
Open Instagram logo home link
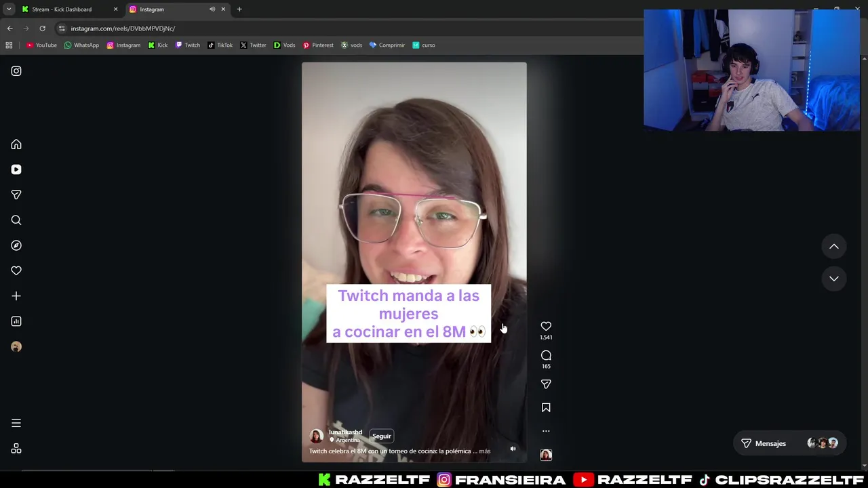[16, 71]
